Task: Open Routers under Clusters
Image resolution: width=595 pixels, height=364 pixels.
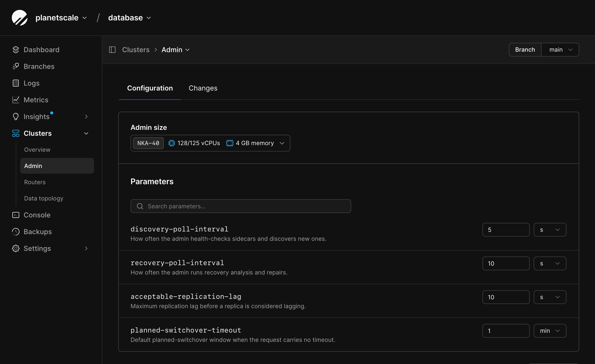Action: tap(35, 182)
